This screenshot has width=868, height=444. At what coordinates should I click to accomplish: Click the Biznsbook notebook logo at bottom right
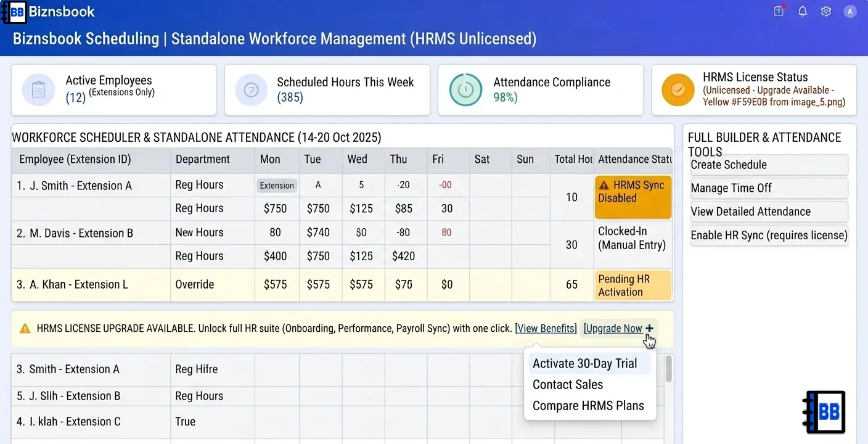[x=824, y=412]
